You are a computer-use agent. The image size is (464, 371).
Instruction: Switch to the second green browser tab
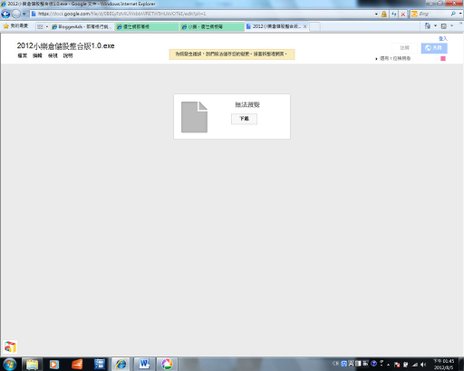pos(212,27)
